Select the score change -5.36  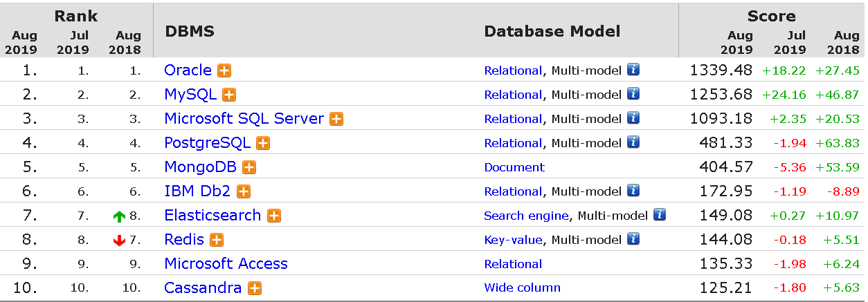pyautogui.click(x=789, y=167)
